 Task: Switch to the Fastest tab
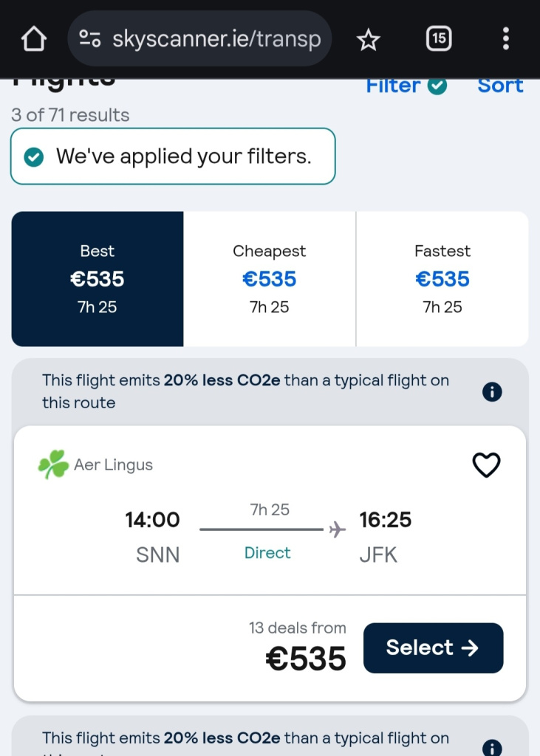click(442, 279)
